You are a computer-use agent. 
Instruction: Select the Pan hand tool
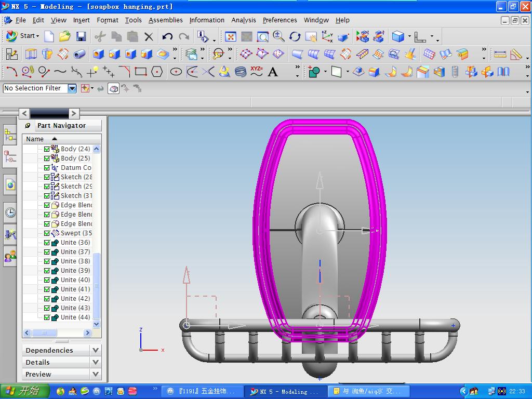(x=311, y=37)
